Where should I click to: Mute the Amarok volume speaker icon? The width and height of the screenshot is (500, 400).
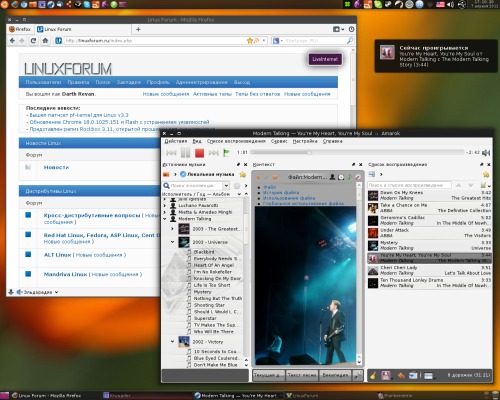click(486, 153)
